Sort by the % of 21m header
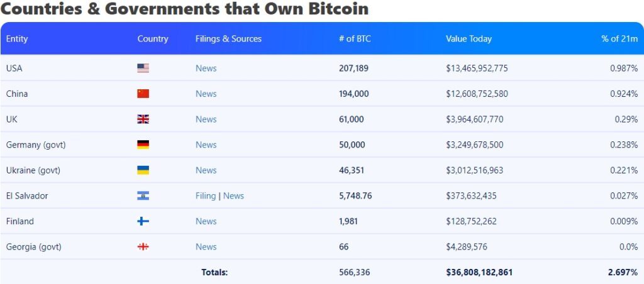The width and height of the screenshot is (644, 284). [x=619, y=39]
